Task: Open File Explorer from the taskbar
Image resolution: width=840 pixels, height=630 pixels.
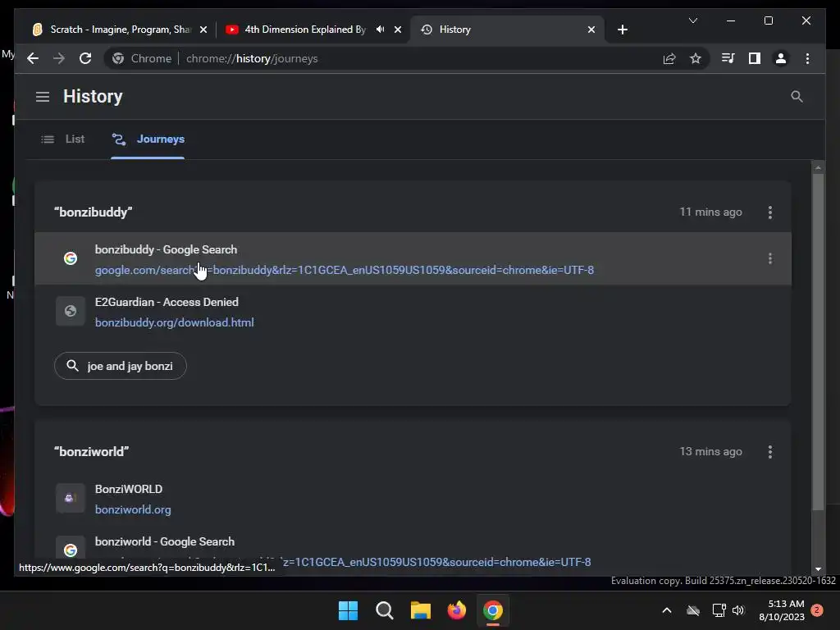Action: tap(421, 610)
